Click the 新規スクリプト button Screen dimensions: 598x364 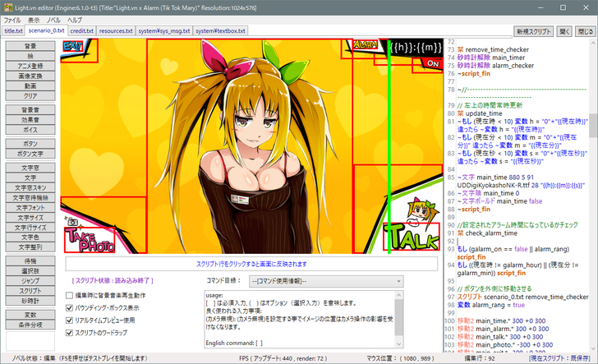click(x=534, y=31)
